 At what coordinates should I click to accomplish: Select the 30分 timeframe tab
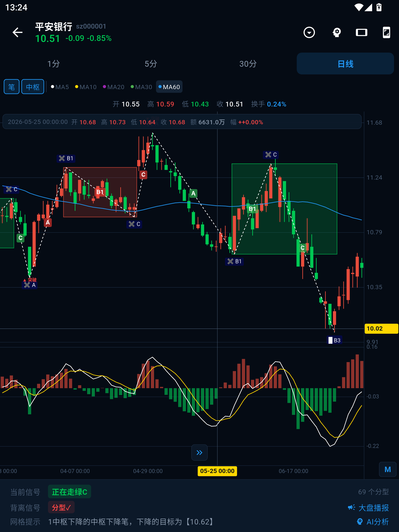[x=248, y=64]
